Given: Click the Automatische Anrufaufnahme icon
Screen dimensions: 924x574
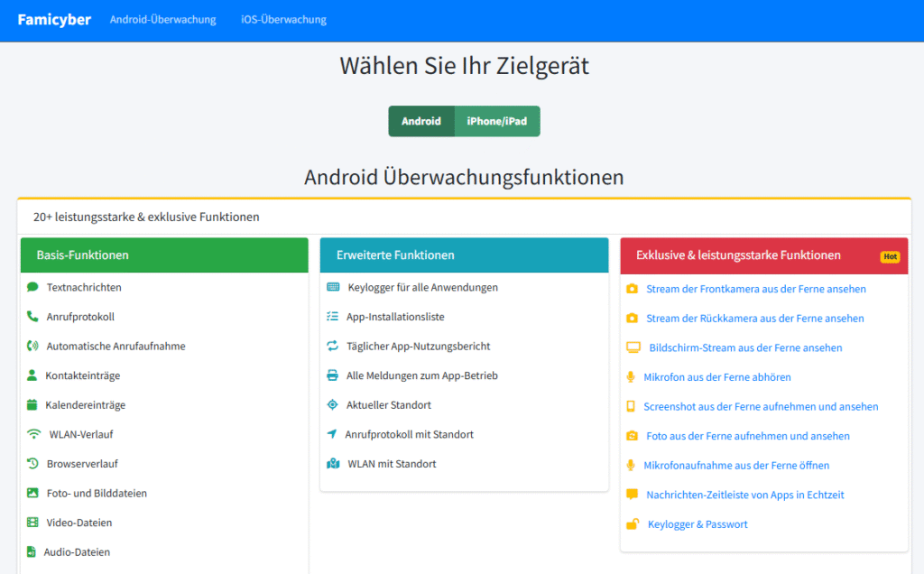Looking at the screenshot, I should click(33, 346).
